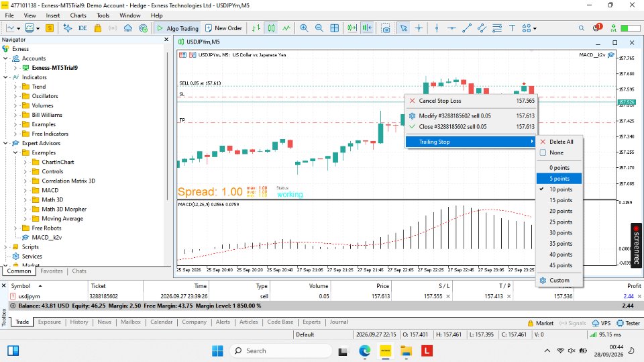
Task: Open Strategy Tester button
Action: point(629,323)
